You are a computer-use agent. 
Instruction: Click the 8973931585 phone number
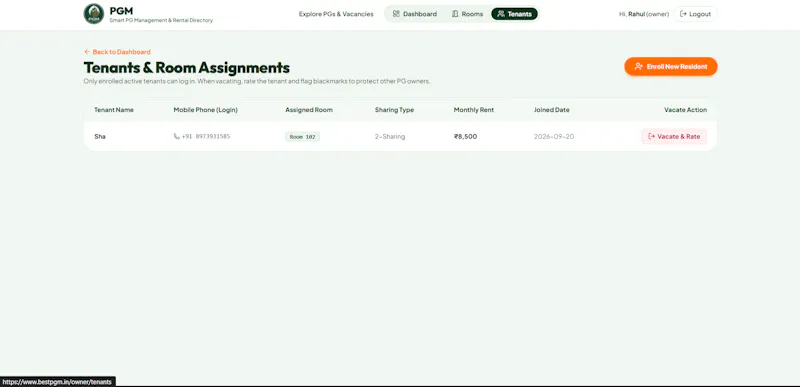coord(213,137)
